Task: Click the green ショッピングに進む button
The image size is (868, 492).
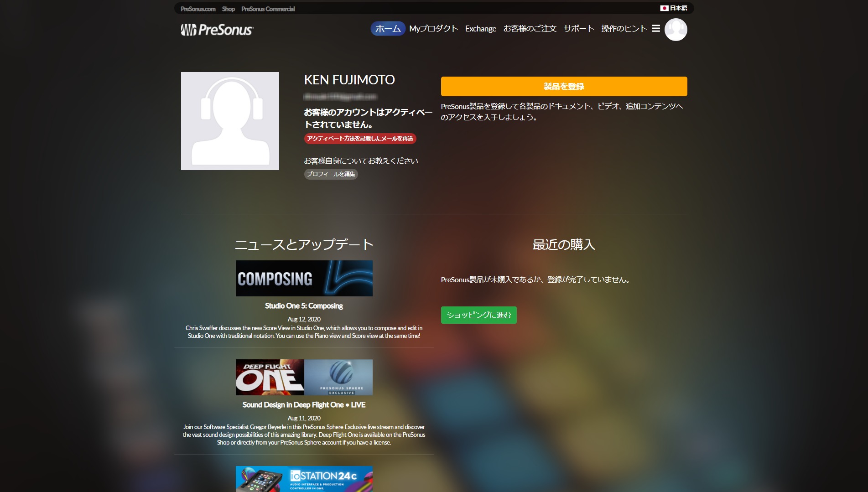Action: tap(478, 315)
